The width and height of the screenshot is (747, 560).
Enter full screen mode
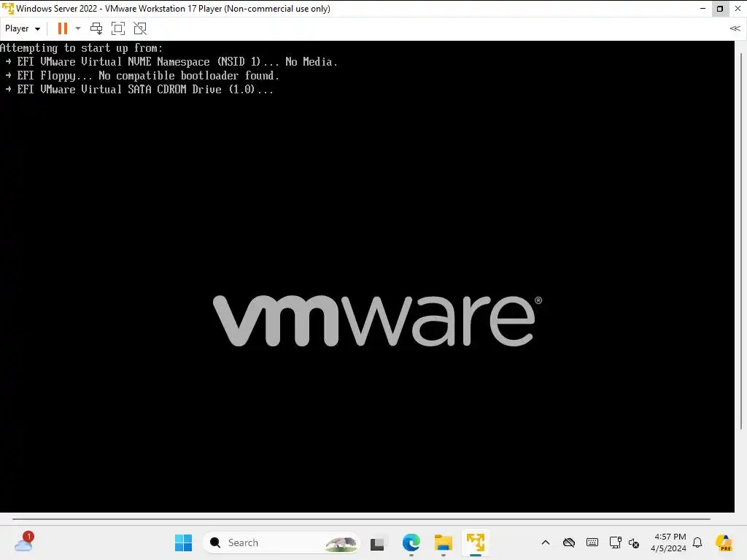[x=117, y=28]
